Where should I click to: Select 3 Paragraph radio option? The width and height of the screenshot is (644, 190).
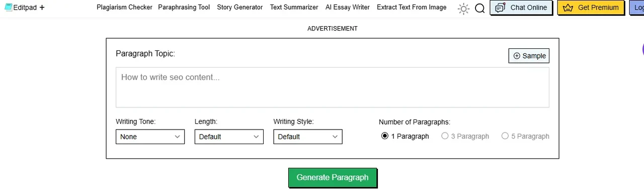445,136
